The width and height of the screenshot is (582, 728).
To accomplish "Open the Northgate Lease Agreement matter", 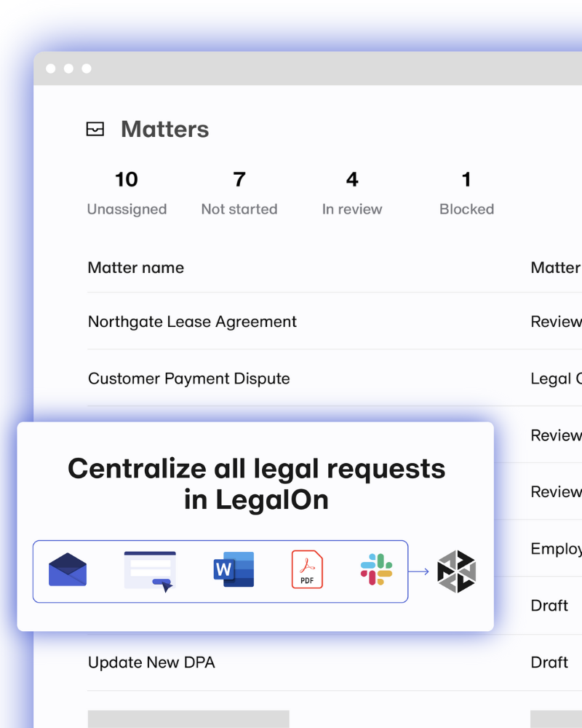I will tap(192, 322).
